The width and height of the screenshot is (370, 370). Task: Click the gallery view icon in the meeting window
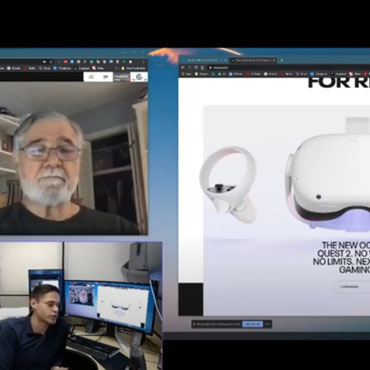click(91, 77)
